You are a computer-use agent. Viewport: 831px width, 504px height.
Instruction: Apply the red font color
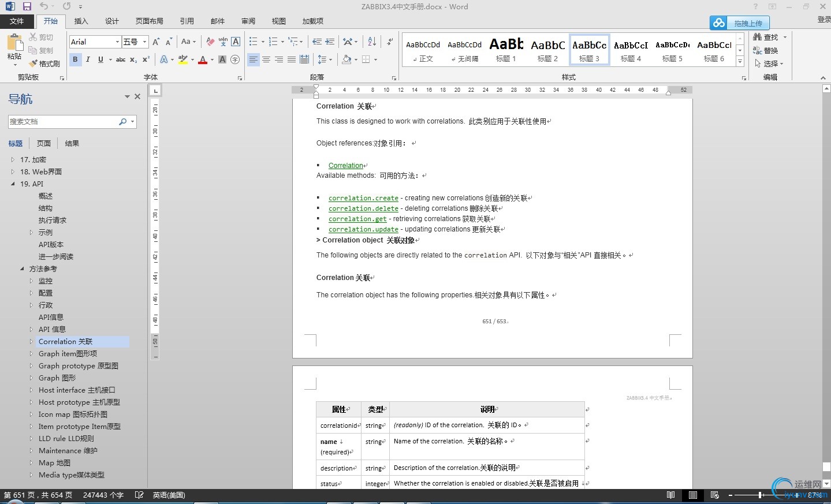click(203, 59)
